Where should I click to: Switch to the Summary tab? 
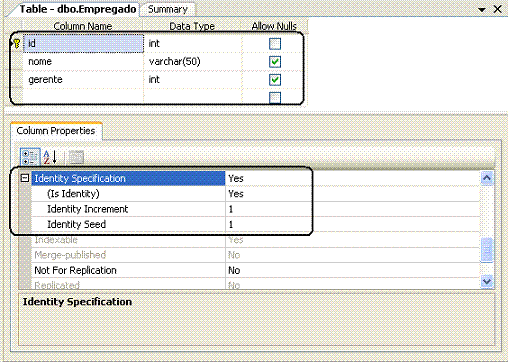tap(168, 9)
